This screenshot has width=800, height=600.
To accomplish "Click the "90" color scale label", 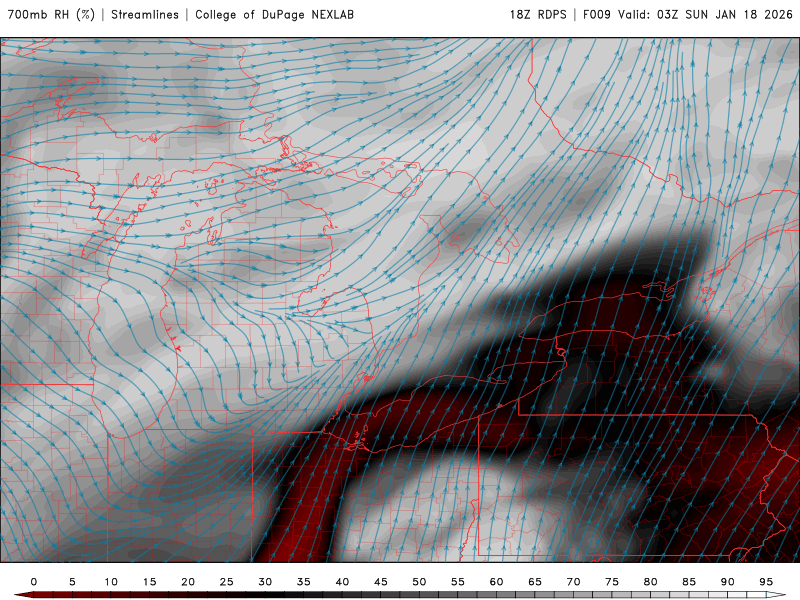I will 728,582.
